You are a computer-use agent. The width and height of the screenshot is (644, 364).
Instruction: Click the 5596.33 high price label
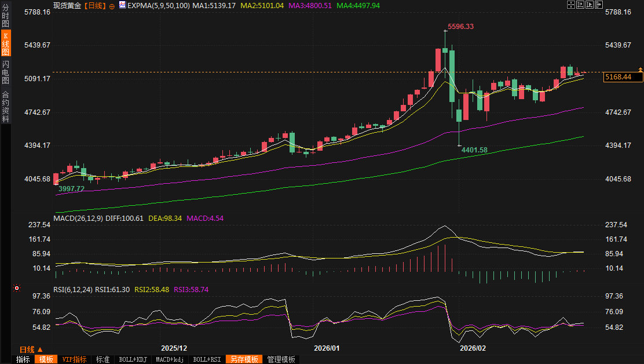[460, 27]
